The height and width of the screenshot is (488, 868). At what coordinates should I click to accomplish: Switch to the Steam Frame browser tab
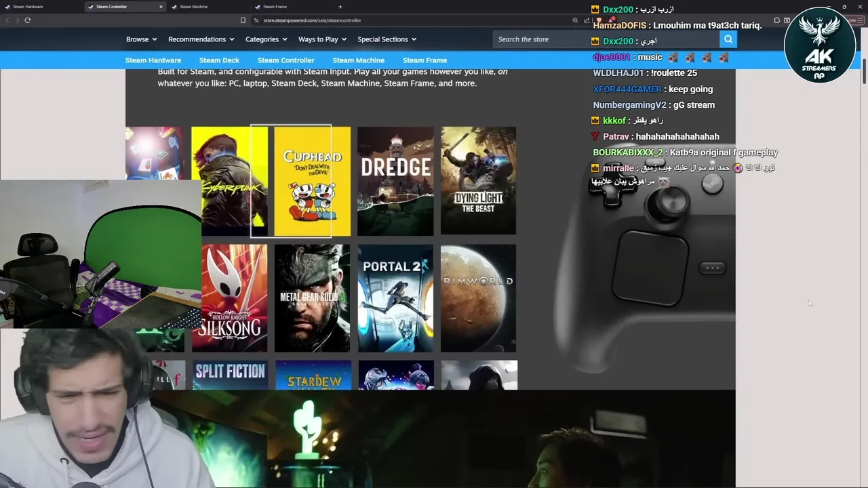[x=292, y=7]
